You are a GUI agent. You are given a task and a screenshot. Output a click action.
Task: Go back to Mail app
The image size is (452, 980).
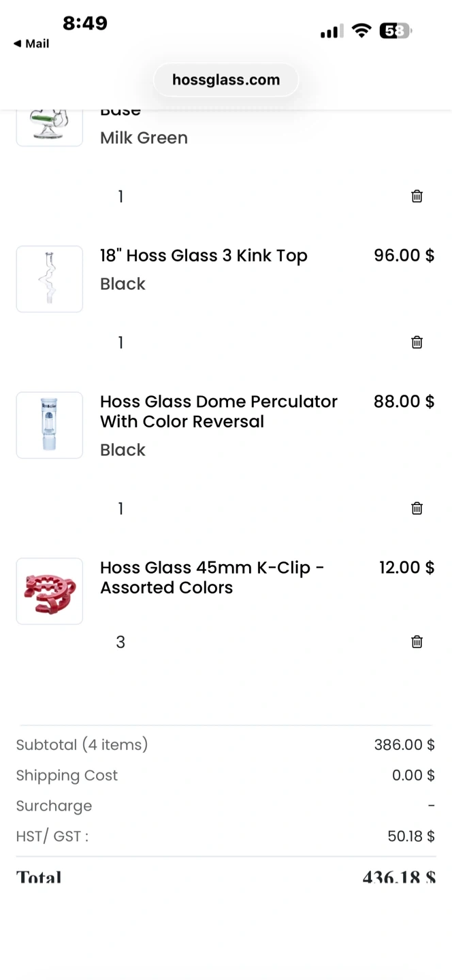click(31, 44)
